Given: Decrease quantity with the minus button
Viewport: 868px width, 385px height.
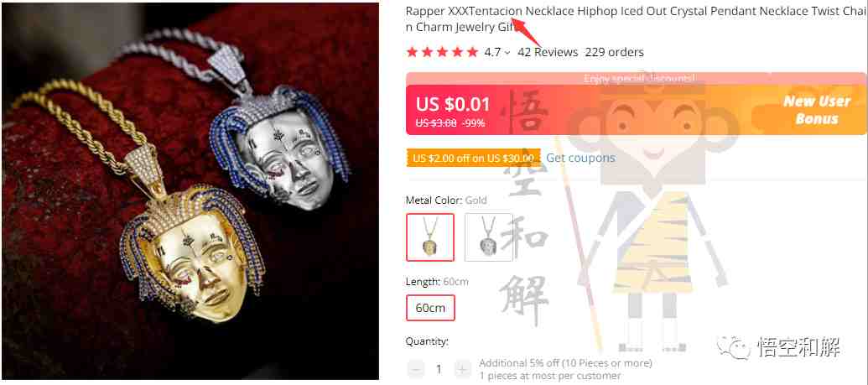Looking at the screenshot, I should (x=416, y=369).
